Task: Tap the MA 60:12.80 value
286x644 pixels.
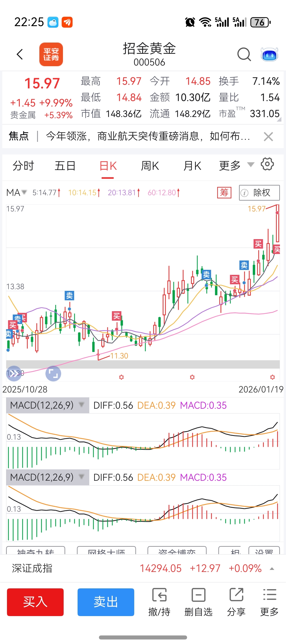Action: click(x=164, y=193)
